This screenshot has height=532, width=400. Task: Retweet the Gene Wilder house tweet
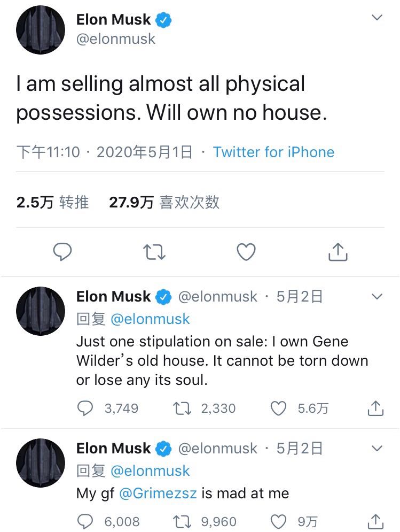(181, 408)
